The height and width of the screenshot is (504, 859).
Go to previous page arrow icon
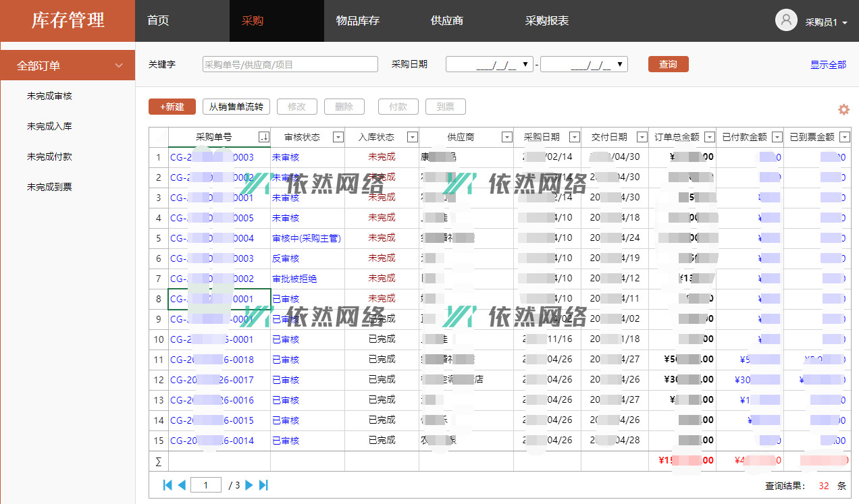click(x=182, y=484)
